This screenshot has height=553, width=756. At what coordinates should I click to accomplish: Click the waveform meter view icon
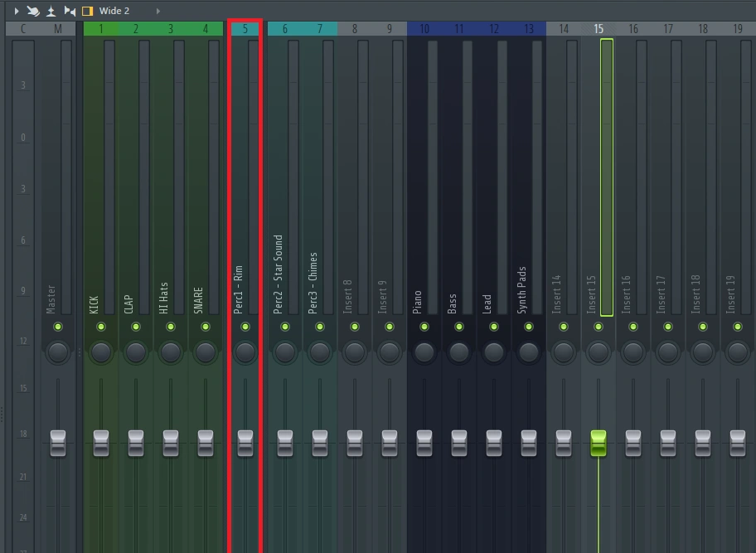tap(51, 11)
